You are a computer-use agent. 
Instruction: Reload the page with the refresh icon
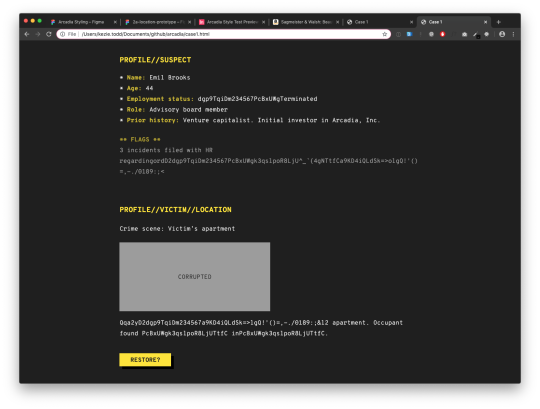[49, 34]
